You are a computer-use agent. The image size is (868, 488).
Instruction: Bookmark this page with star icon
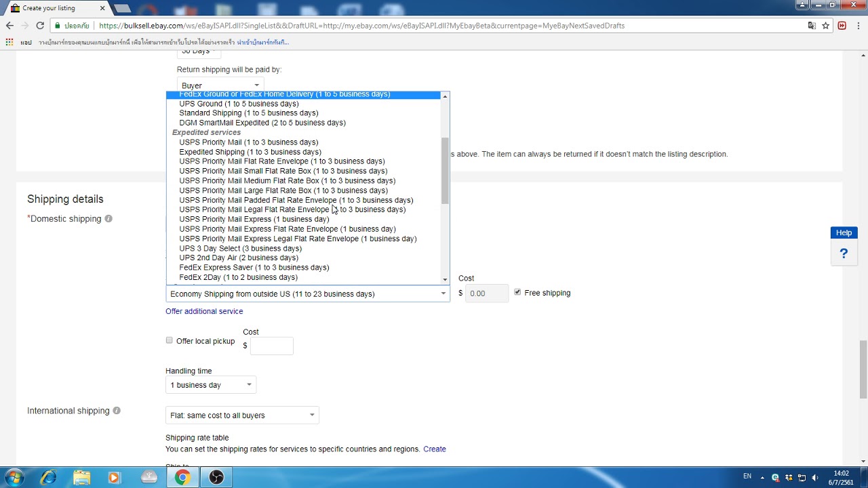tap(825, 25)
